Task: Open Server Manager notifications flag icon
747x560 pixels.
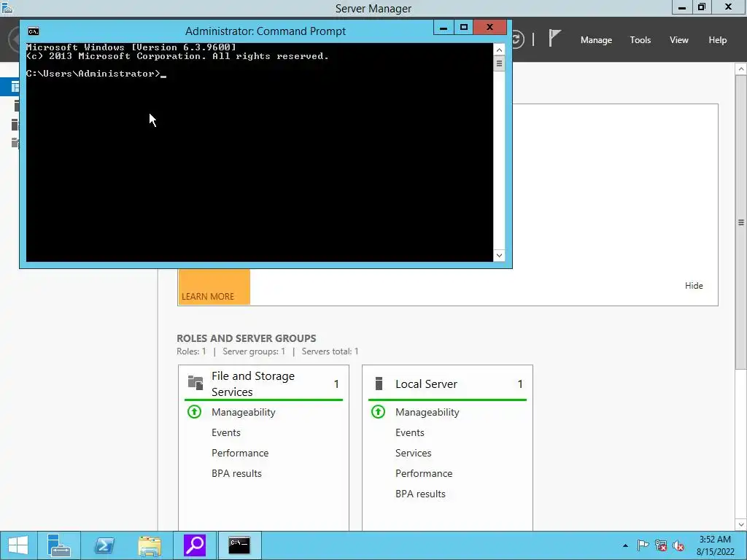Action: tap(554, 38)
